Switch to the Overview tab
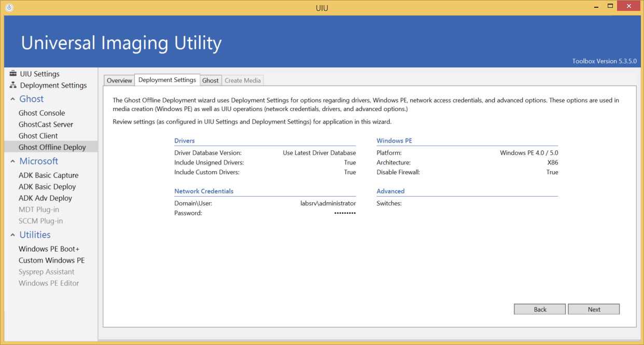This screenshot has height=345, width=644. tap(119, 80)
